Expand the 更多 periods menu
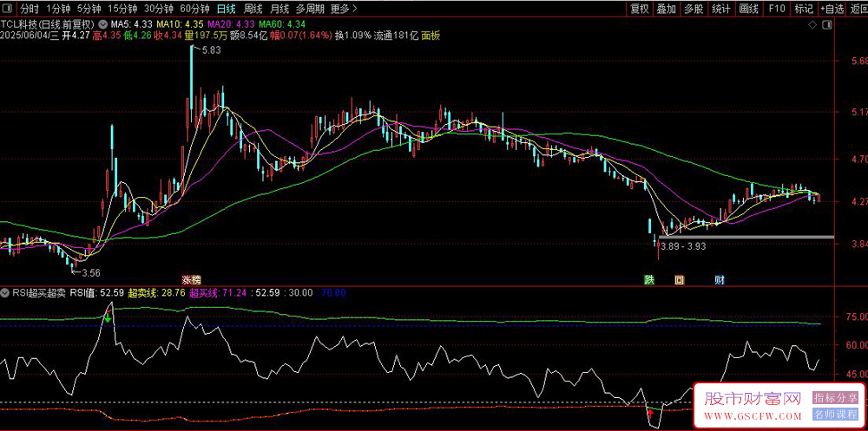868x431 pixels. (x=344, y=9)
